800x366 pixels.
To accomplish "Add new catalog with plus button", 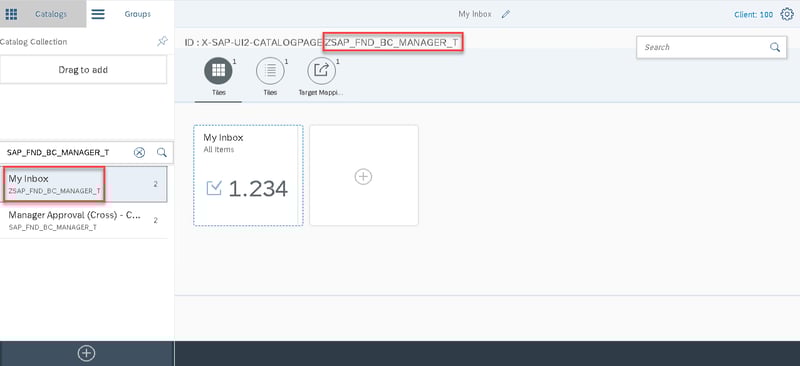I will tap(86, 353).
